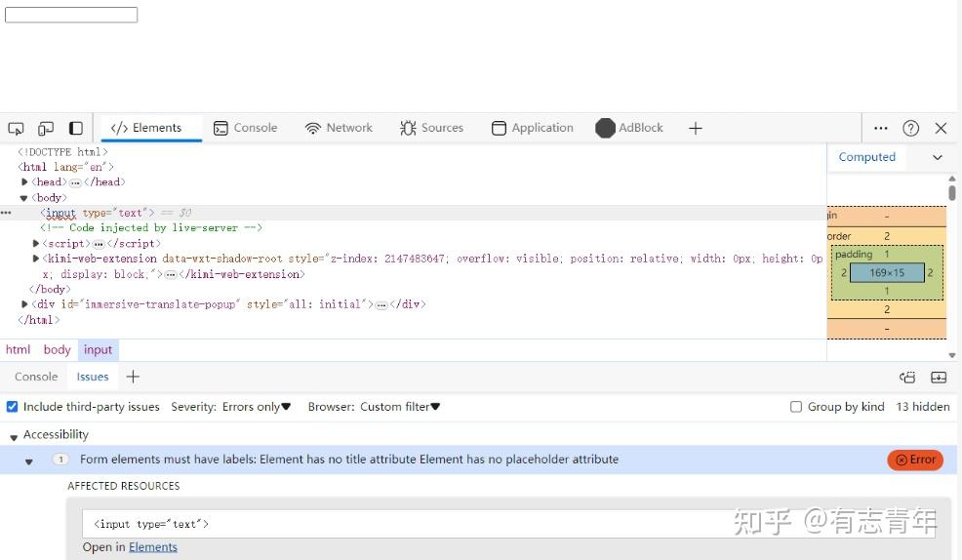The height and width of the screenshot is (560, 962).
Task: Toggle device emulation icon
Action: [46, 128]
